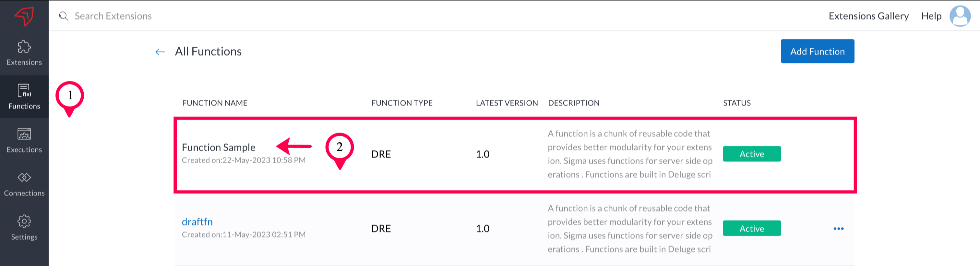Viewport: 980px width, 266px height.
Task: Open the Connections sidebar icon
Action: point(24,178)
